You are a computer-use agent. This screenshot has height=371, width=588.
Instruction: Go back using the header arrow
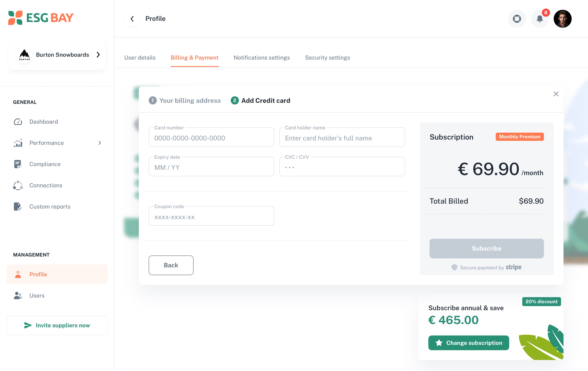coord(132,19)
